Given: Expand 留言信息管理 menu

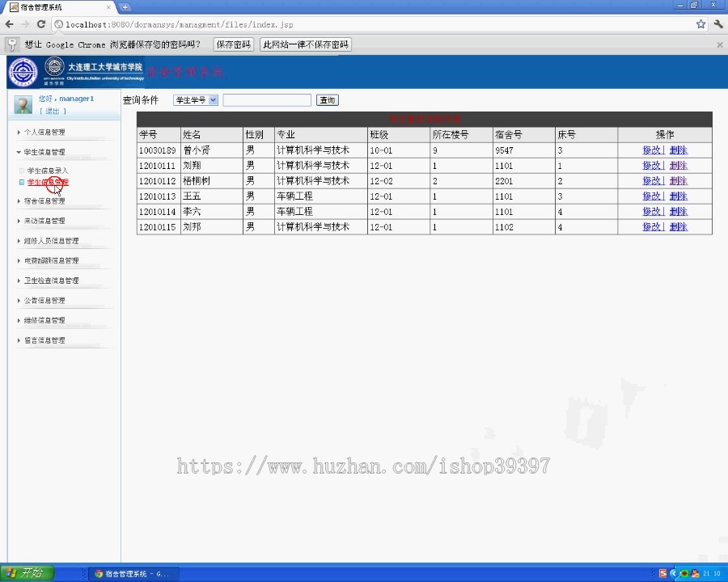Looking at the screenshot, I should pos(44,340).
